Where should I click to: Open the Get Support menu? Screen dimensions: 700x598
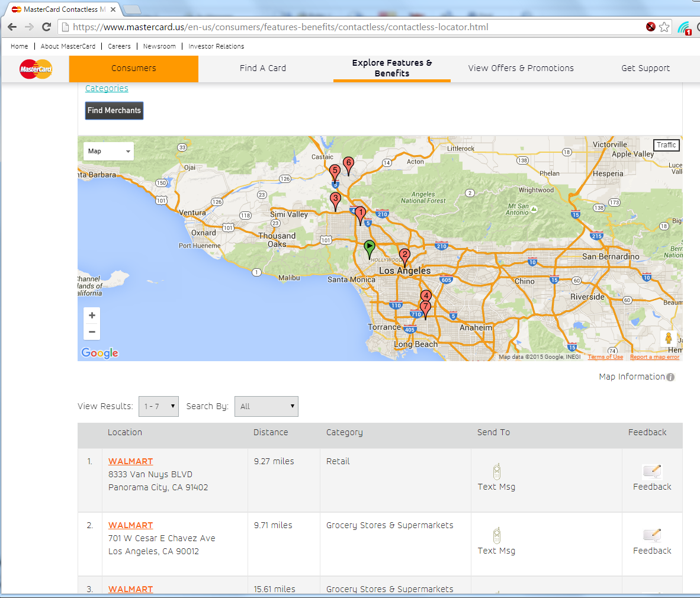tap(646, 68)
